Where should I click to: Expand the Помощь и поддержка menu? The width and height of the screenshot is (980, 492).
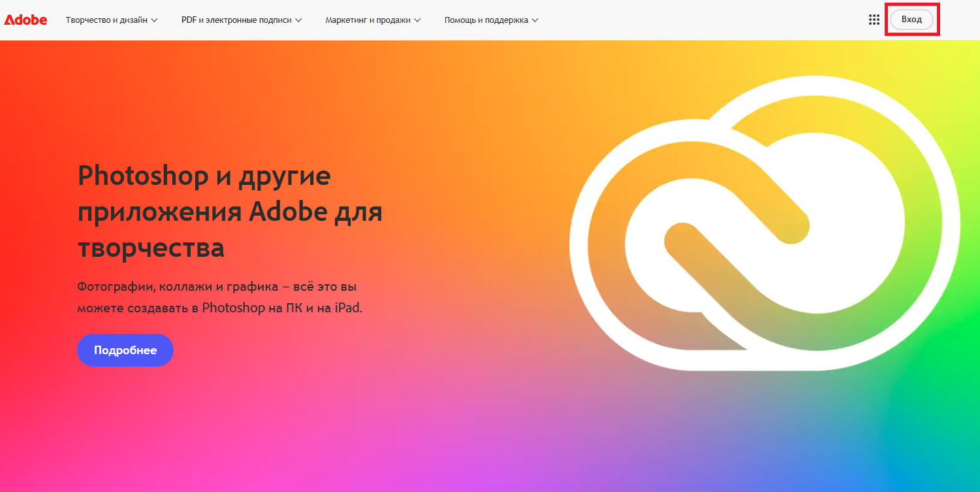[491, 20]
